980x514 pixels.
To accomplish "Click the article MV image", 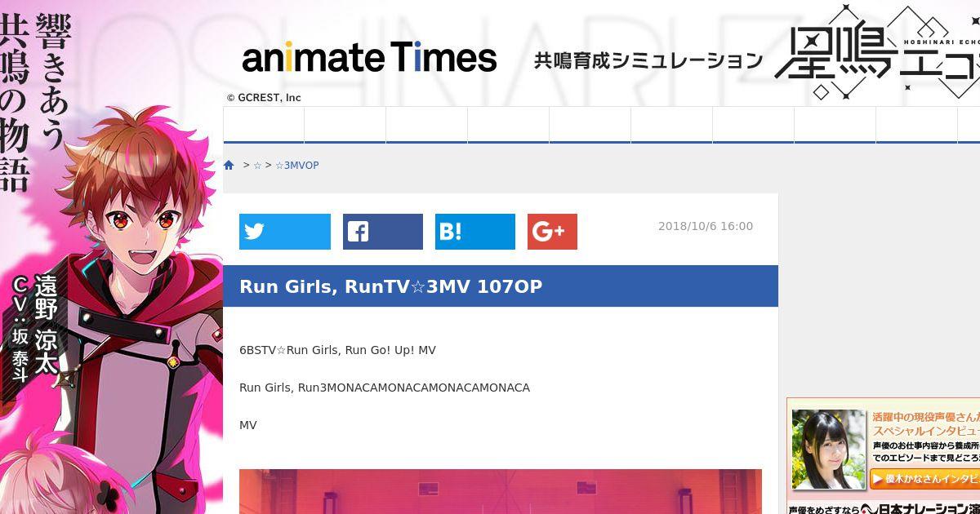I will click(x=501, y=491).
